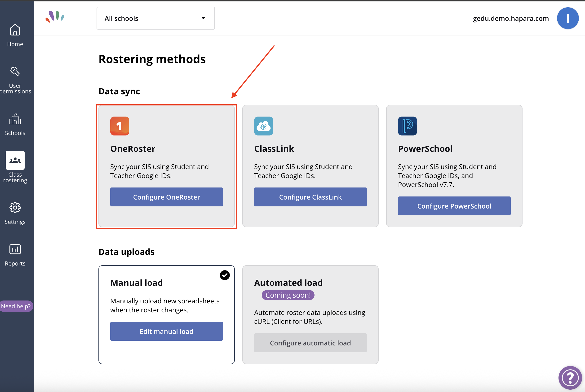
Task: Go to Home label in sidebar
Action: (x=15, y=44)
